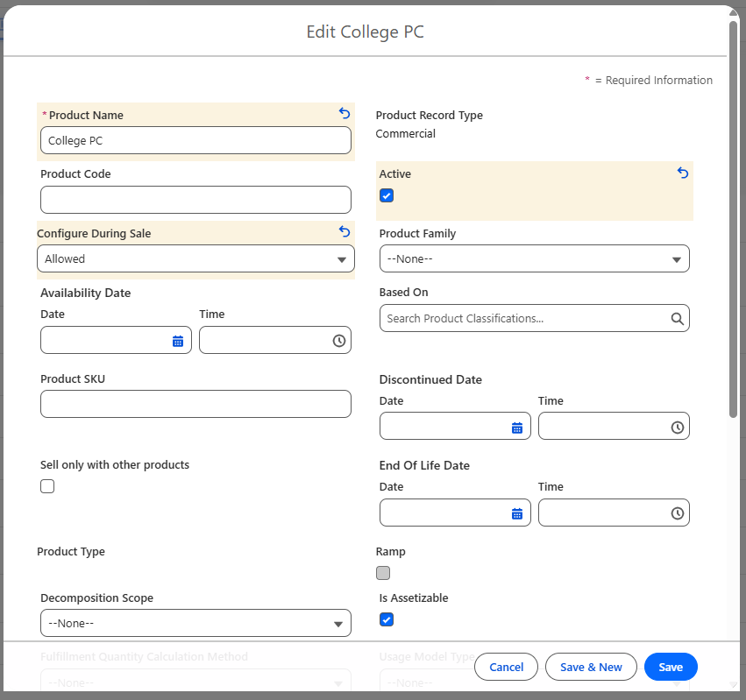The image size is (746, 700).
Task: Click Discontinued Date time clock icon
Action: (x=678, y=428)
